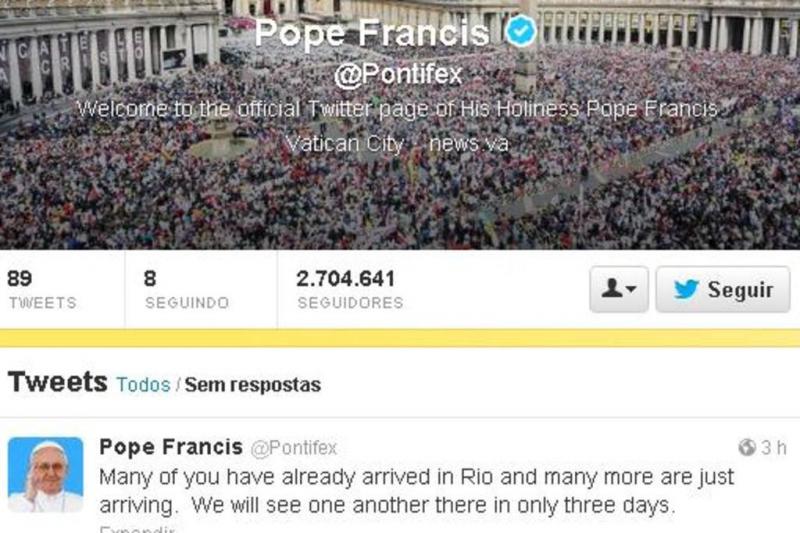Open the Pope Francis name in tweet
This screenshot has height=533, width=800.
tap(171, 447)
